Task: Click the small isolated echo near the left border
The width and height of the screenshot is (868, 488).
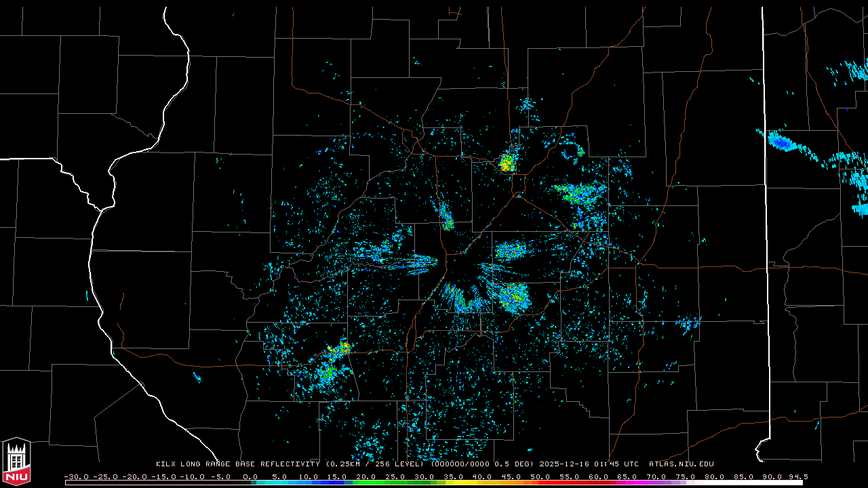Action: 87,296
